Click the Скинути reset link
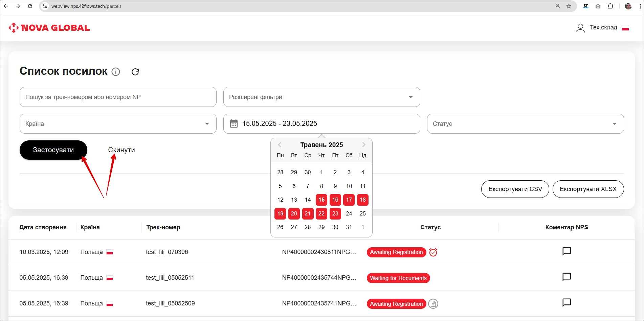 click(x=121, y=150)
